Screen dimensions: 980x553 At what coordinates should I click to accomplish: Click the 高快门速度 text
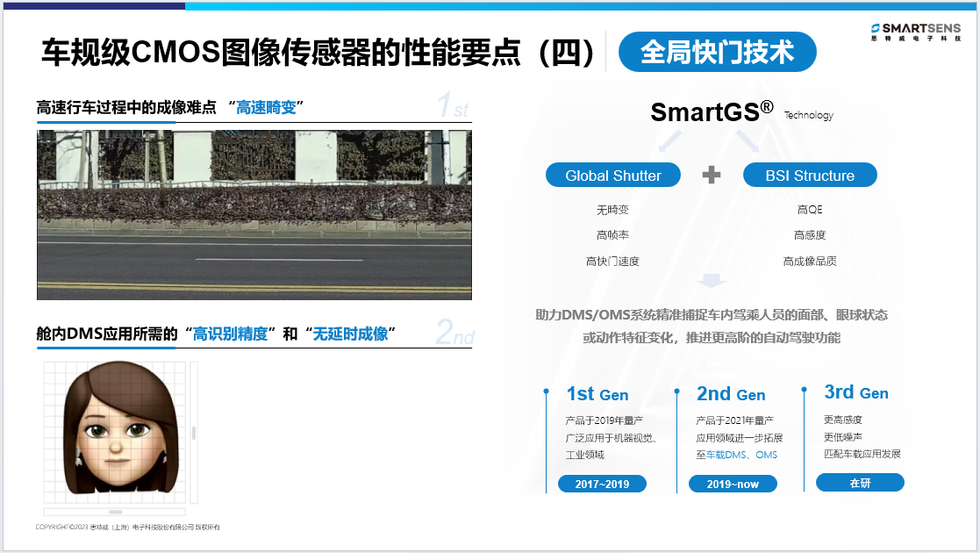[x=612, y=262]
